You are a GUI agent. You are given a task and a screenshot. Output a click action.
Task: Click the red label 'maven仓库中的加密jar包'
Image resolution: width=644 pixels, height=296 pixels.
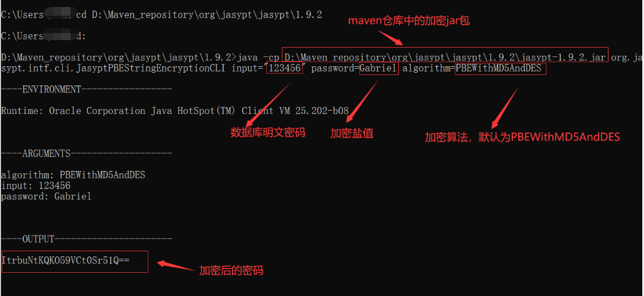tap(409, 21)
